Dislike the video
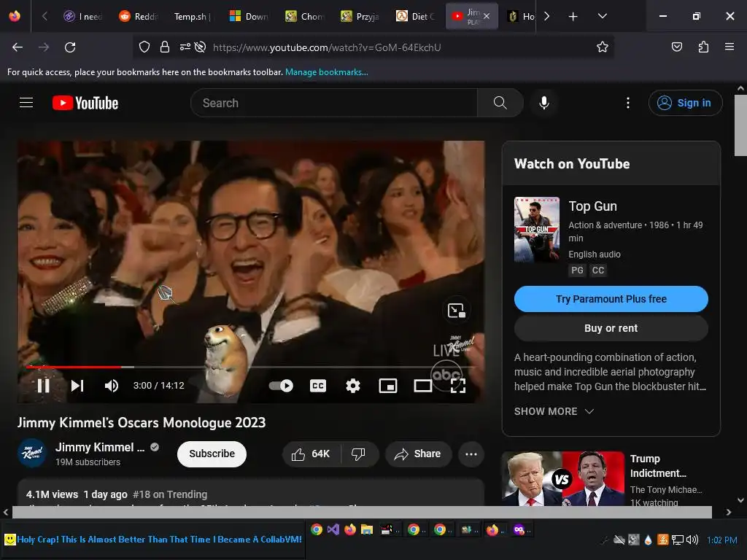The width and height of the screenshot is (747, 560). click(359, 454)
